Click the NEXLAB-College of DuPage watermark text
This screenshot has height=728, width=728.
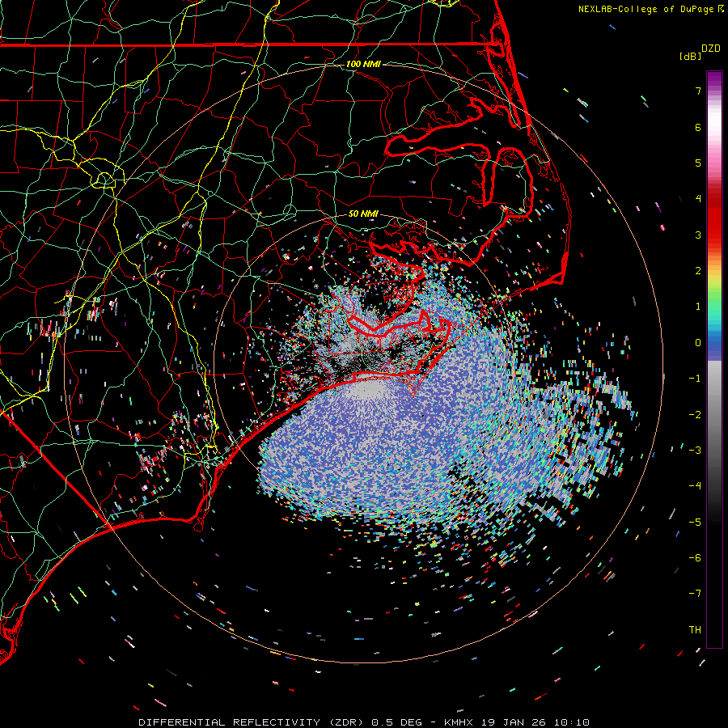click(x=650, y=9)
